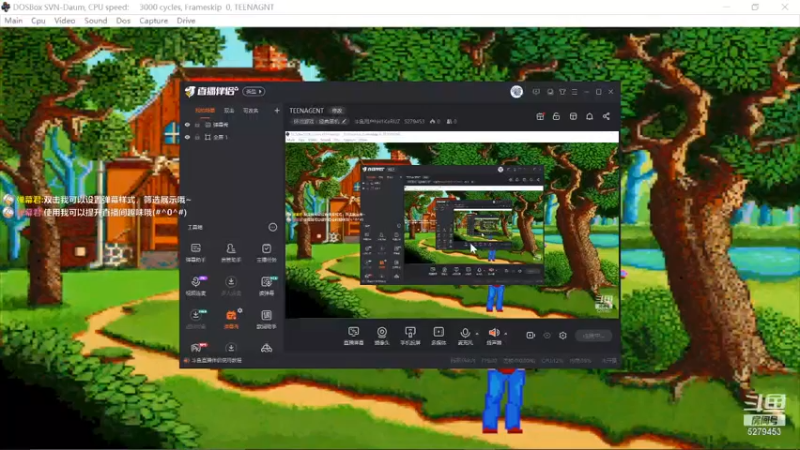
Task: Open the Drive menu in DOSBox
Action: [186, 20]
